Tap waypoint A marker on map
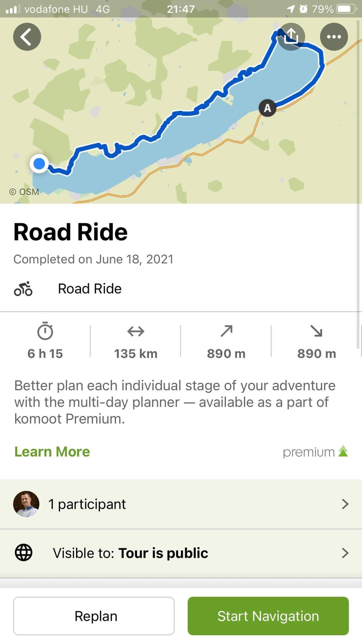362x644 pixels. (267, 108)
